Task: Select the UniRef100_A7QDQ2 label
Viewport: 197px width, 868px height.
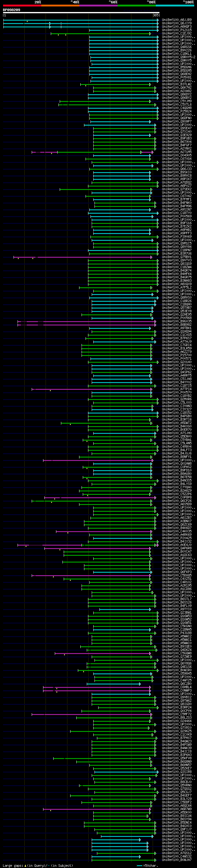Action: (177, 182)
